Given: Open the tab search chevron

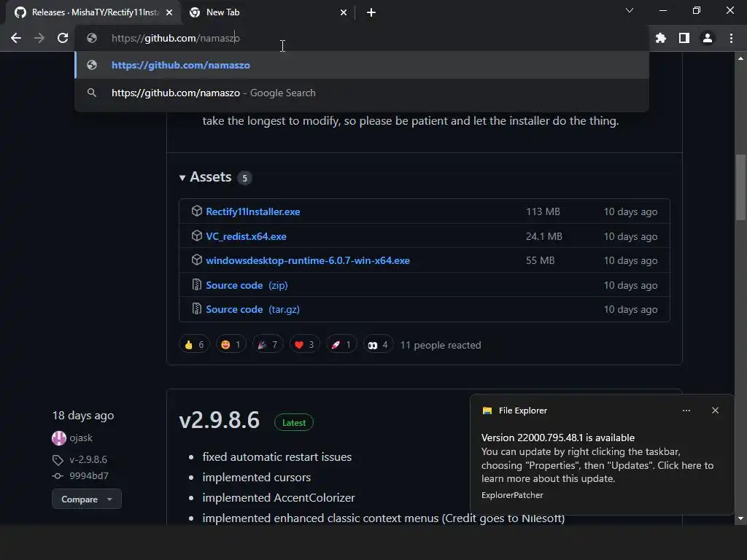Looking at the screenshot, I should tap(630, 10).
